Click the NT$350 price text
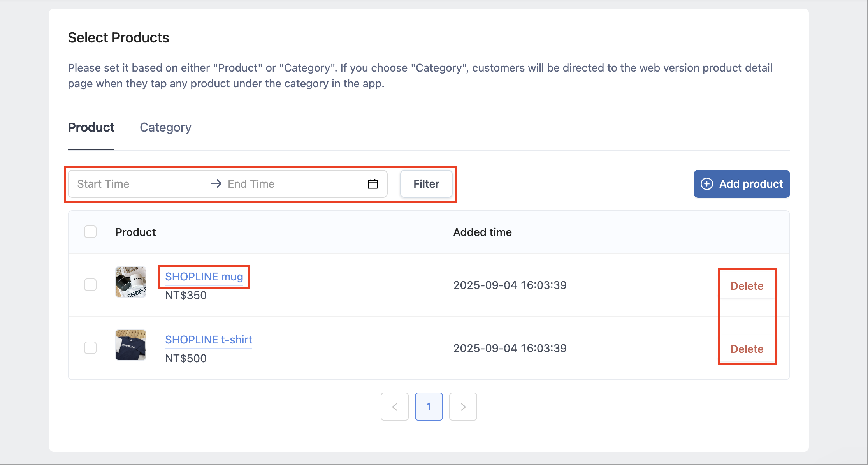Viewport: 868px width, 465px height. (186, 295)
